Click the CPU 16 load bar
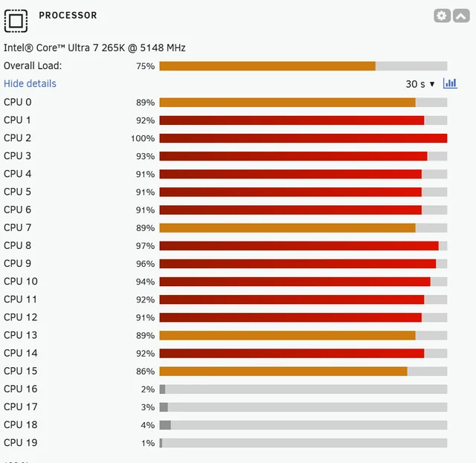 (x=303, y=389)
